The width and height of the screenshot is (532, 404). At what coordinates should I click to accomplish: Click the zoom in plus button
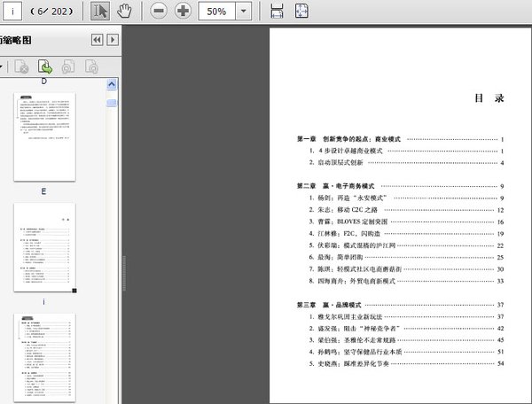(x=183, y=12)
